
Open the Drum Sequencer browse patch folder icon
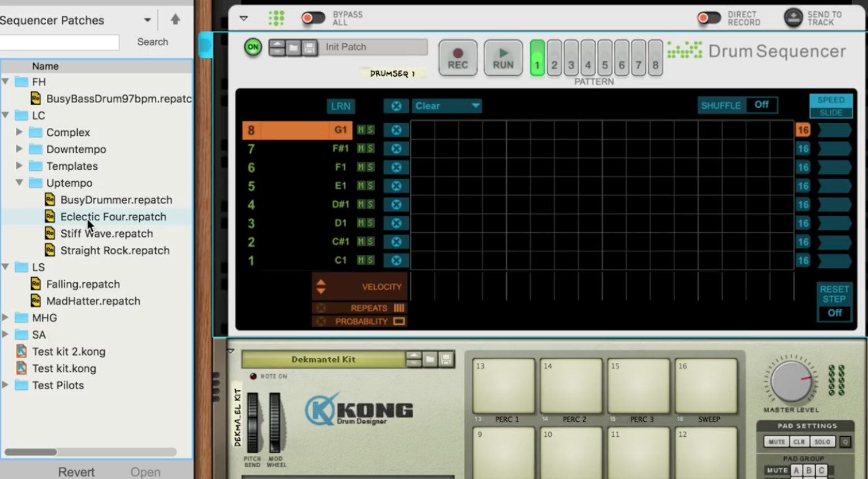click(294, 48)
